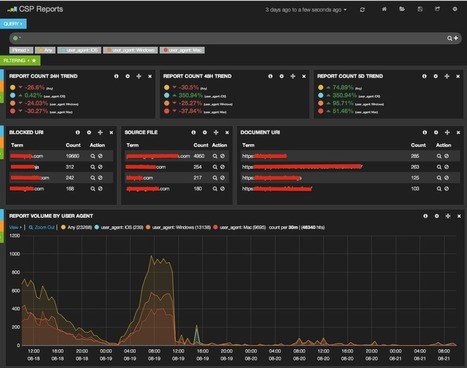Show info for the Document URI panel
The width and height of the screenshot is (467, 368).
point(424,133)
